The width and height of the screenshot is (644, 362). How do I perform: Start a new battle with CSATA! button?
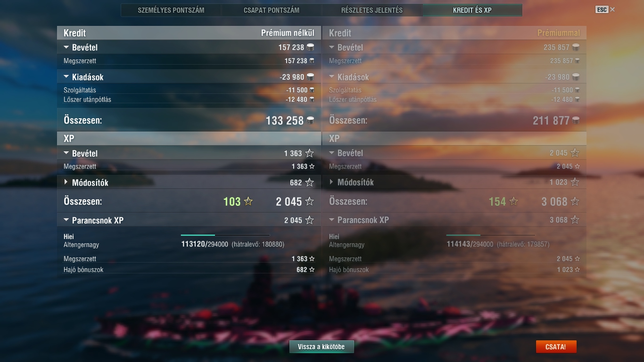coord(556,346)
